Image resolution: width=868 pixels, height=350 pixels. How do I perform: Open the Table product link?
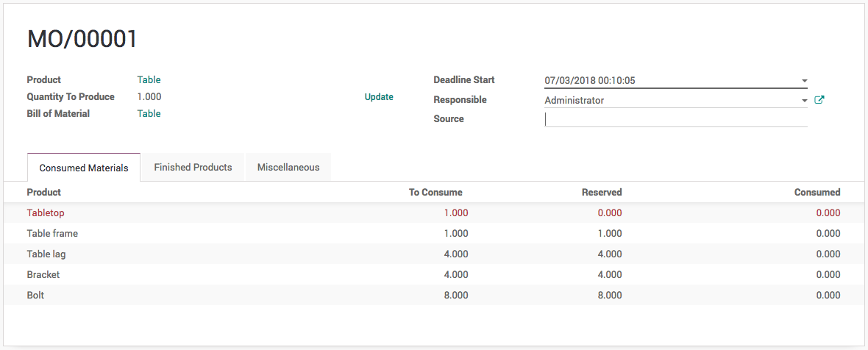149,79
